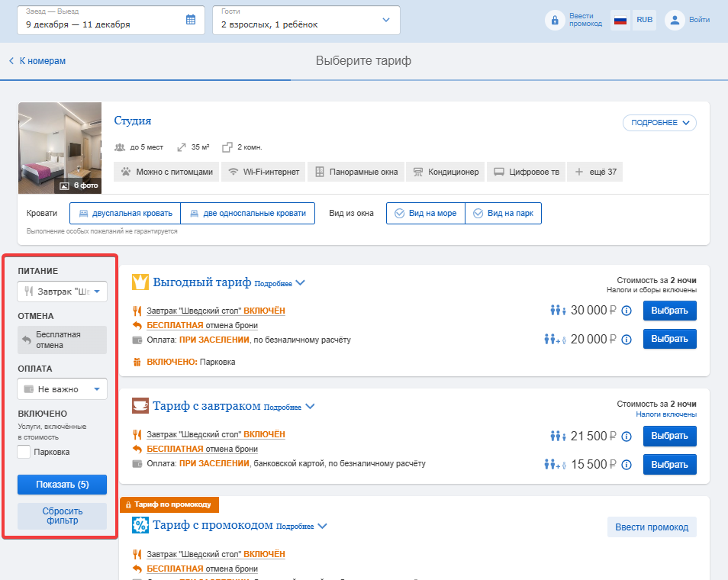Select the Вид на море option
The height and width of the screenshot is (580, 728).
coord(425,213)
